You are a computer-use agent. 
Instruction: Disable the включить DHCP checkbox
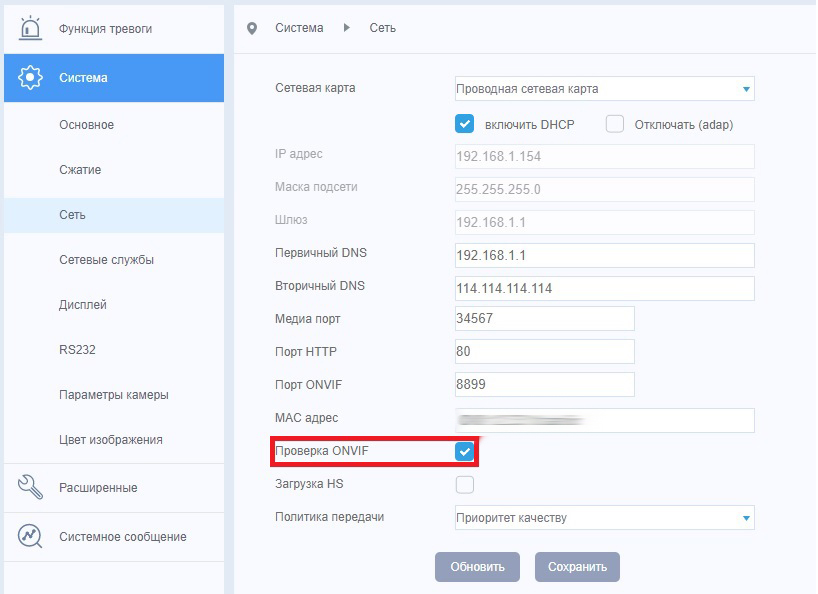tap(464, 124)
